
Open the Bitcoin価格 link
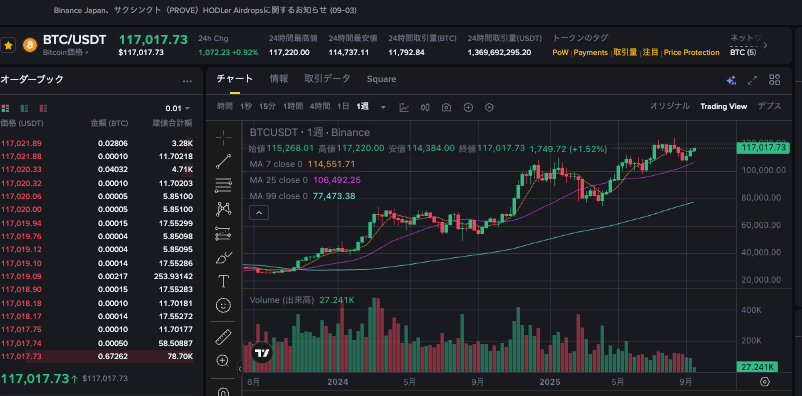pos(65,52)
